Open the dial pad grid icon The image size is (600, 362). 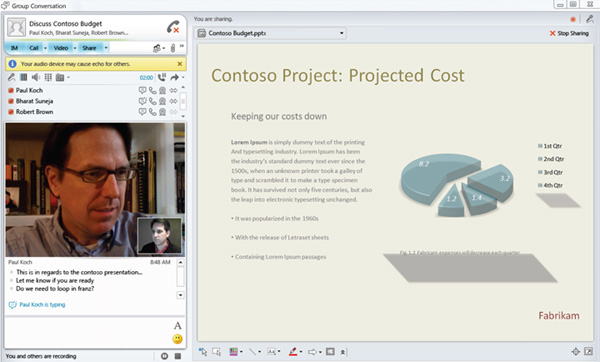coord(48,78)
